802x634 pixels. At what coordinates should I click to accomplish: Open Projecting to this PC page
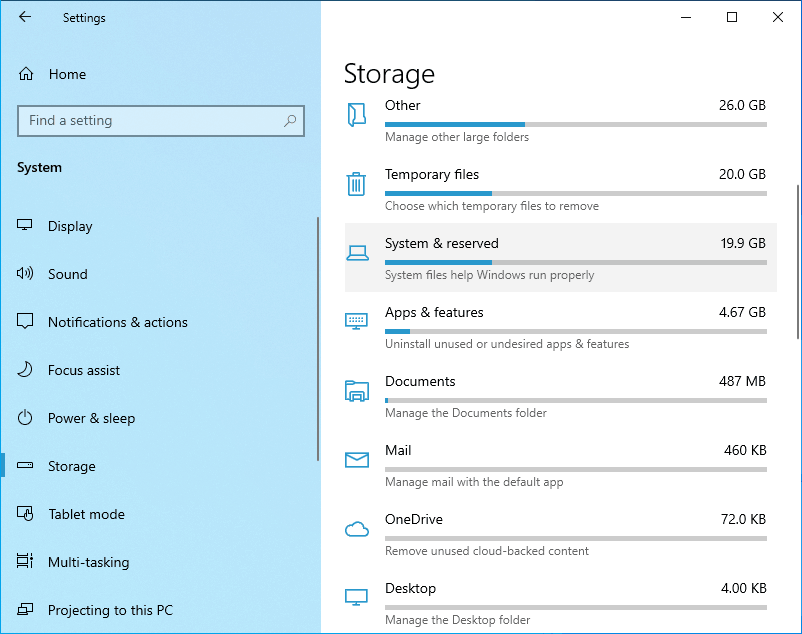[159, 610]
